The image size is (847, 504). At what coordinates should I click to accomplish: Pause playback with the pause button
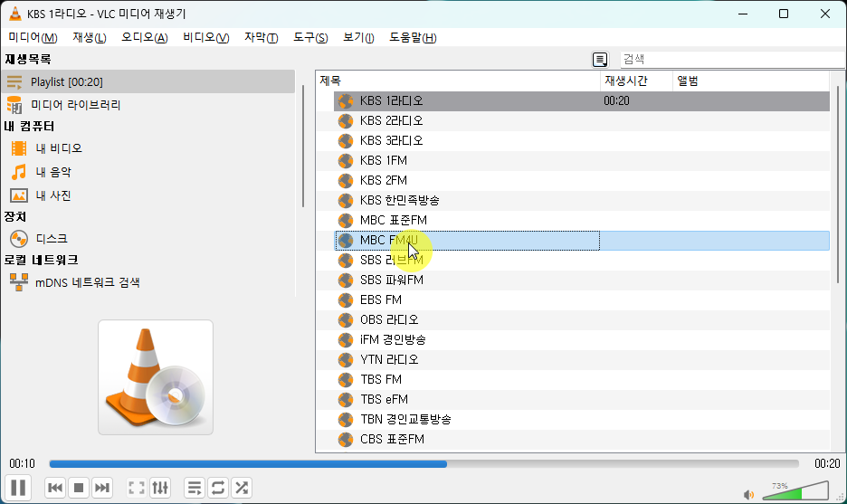click(18, 488)
